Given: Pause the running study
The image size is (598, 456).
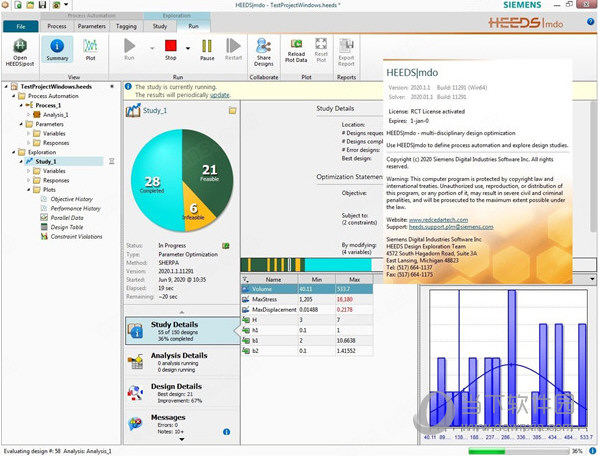Looking at the screenshot, I should click(207, 50).
